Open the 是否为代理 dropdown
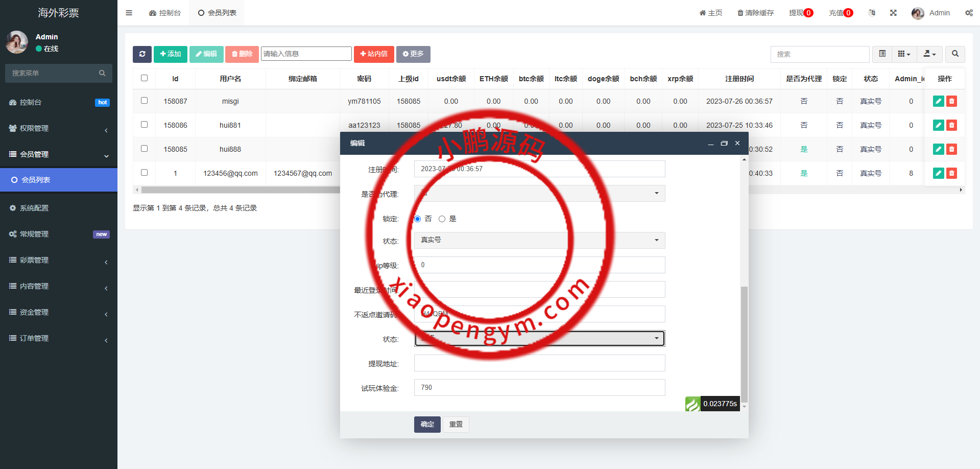 539,193
